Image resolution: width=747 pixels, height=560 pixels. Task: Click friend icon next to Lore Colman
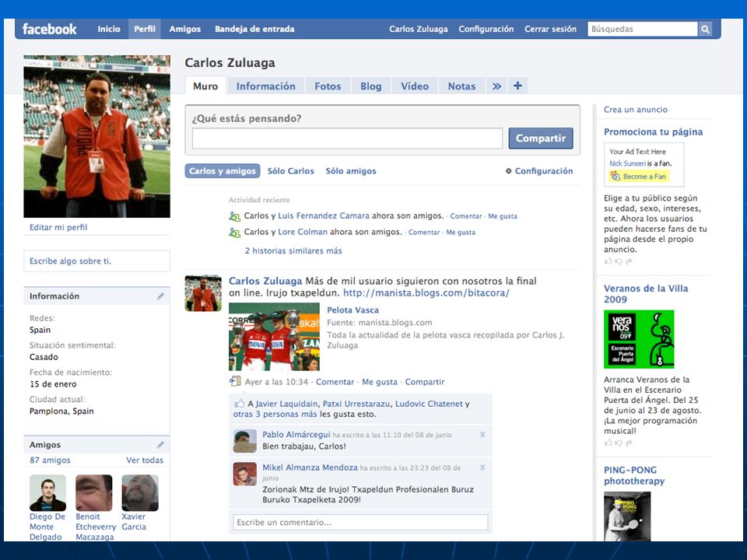coord(234,233)
